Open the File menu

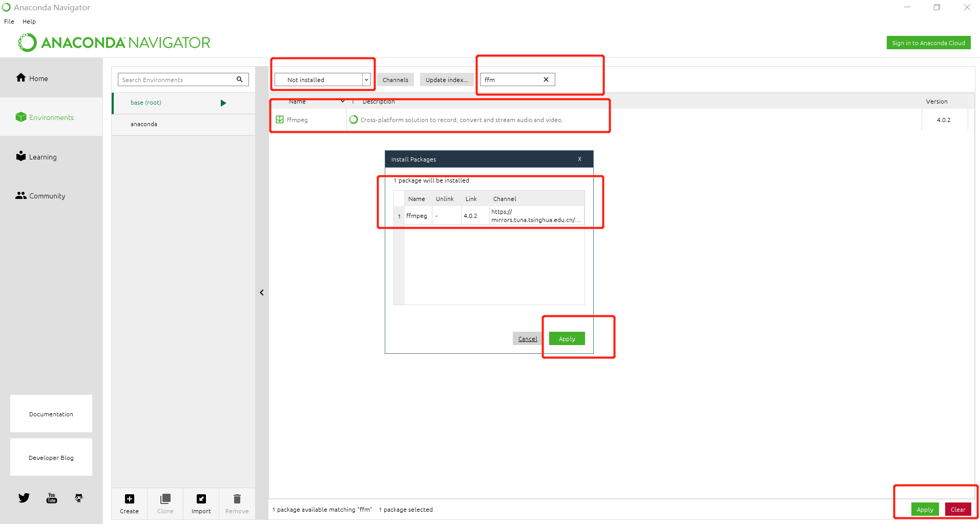(9, 22)
